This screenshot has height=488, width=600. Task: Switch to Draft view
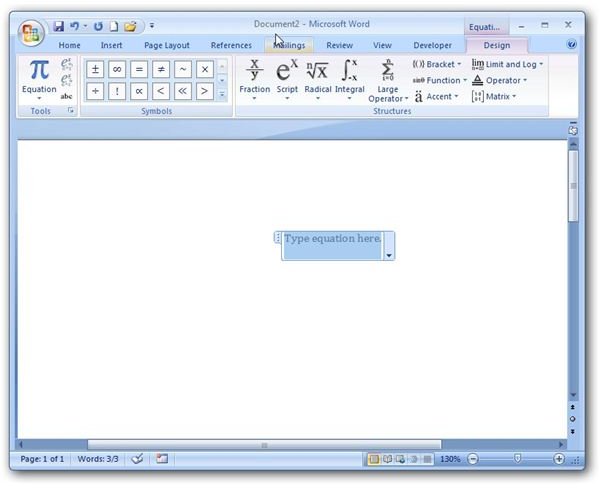427,459
